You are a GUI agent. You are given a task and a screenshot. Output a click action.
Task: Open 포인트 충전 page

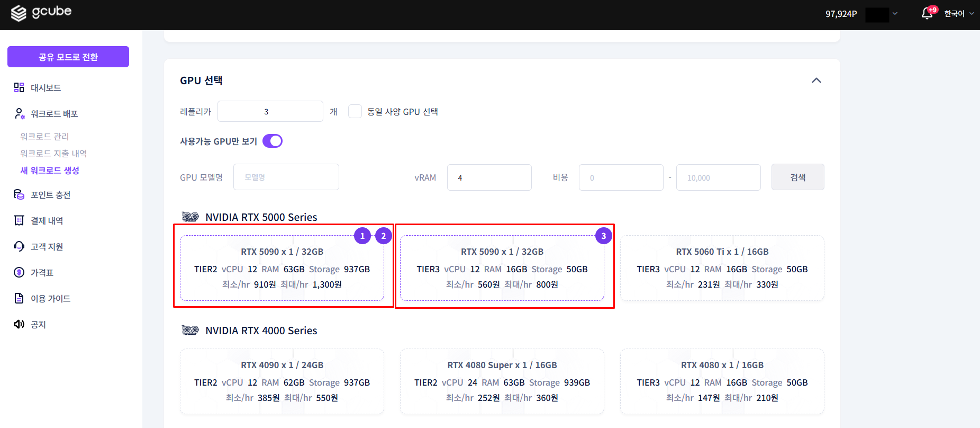(x=50, y=194)
